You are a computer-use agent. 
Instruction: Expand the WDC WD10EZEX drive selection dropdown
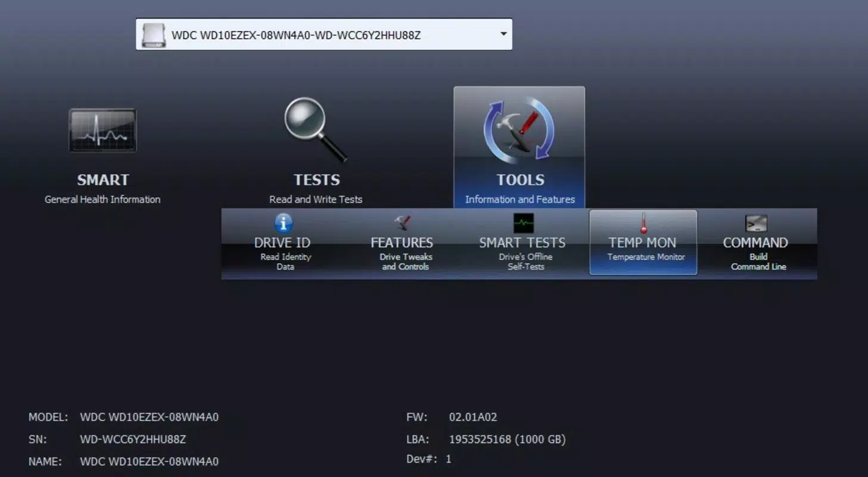click(324, 35)
